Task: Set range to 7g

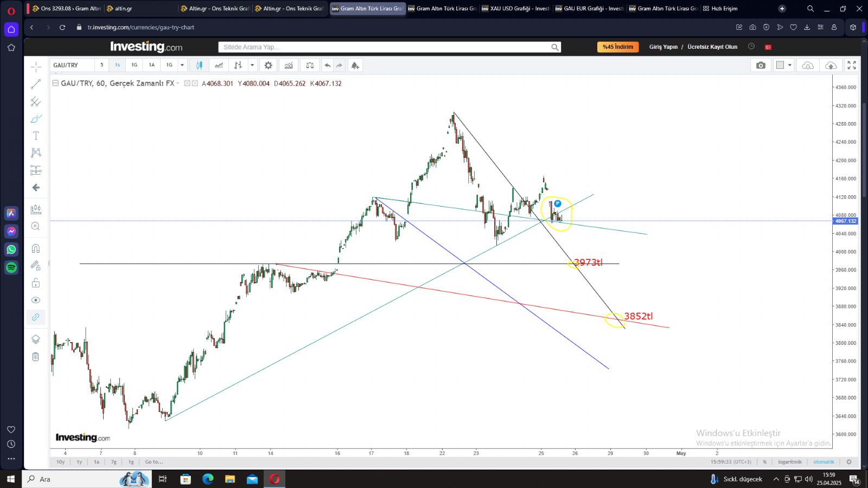Action: point(114,462)
